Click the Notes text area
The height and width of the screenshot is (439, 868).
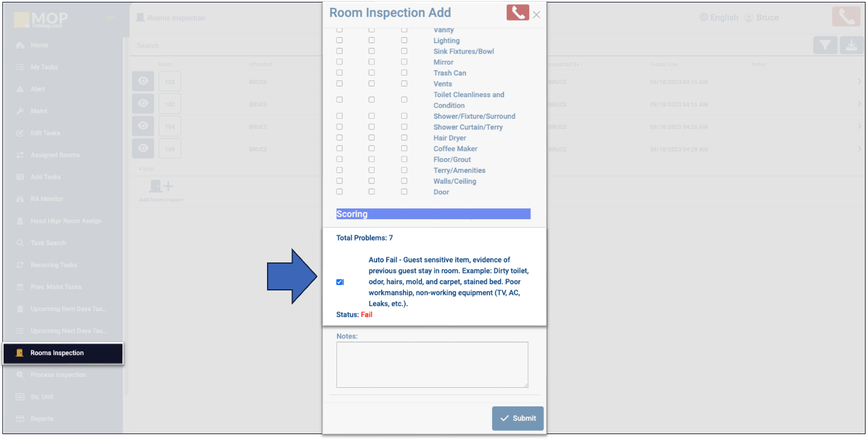(432, 364)
